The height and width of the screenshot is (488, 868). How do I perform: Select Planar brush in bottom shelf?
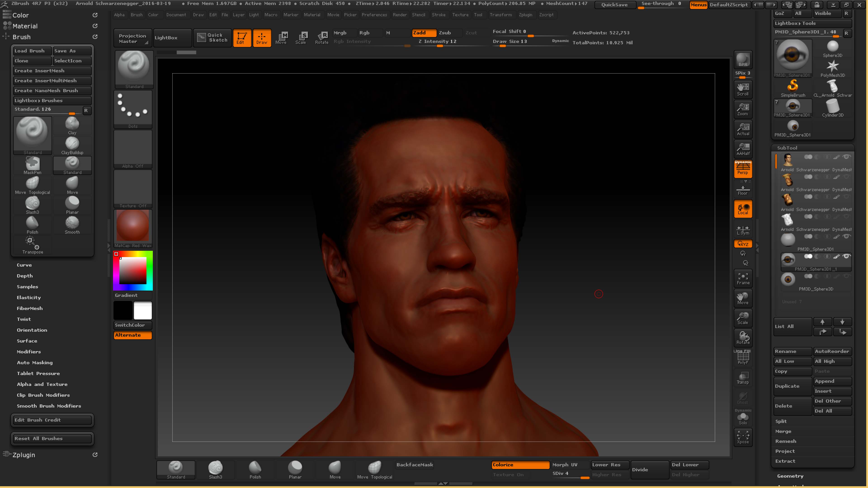click(295, 470)
